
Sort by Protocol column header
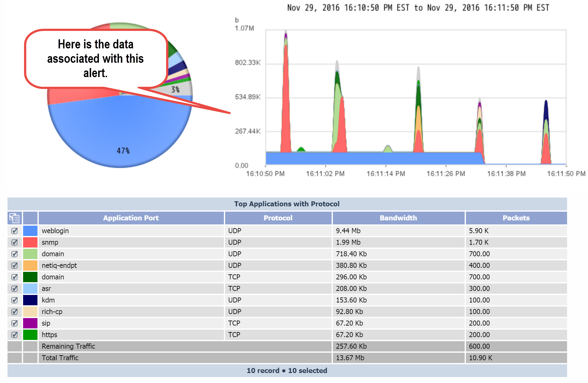click(x=278, y=218)
